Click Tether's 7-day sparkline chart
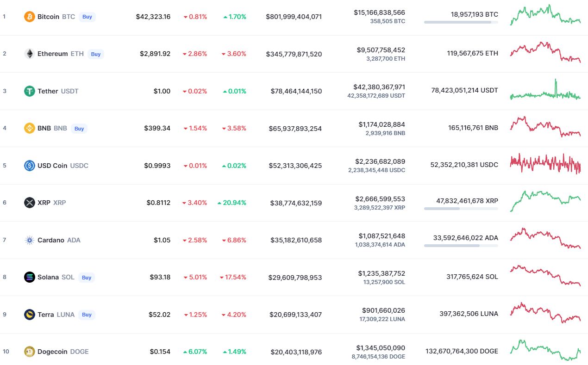 tap(545, 91)
